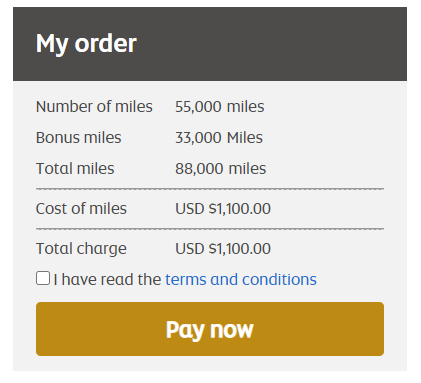This screenshot has height=383, width=421.
Task: Click the 'I have read the' text
Action: [107, 279]
